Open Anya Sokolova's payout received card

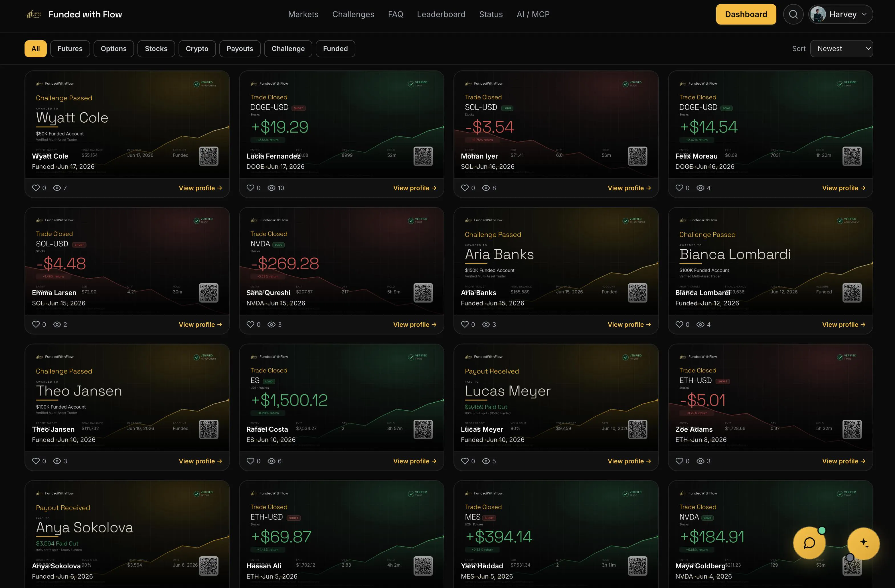[127, 534]
